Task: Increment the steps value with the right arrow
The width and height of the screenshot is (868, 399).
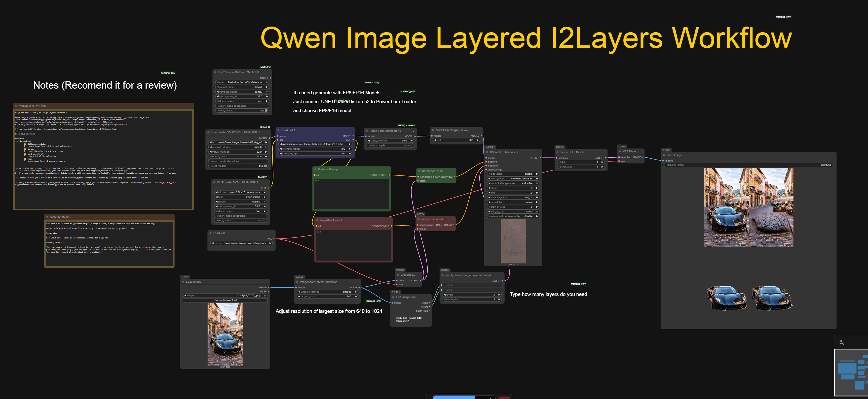Action: click(537, 188)
